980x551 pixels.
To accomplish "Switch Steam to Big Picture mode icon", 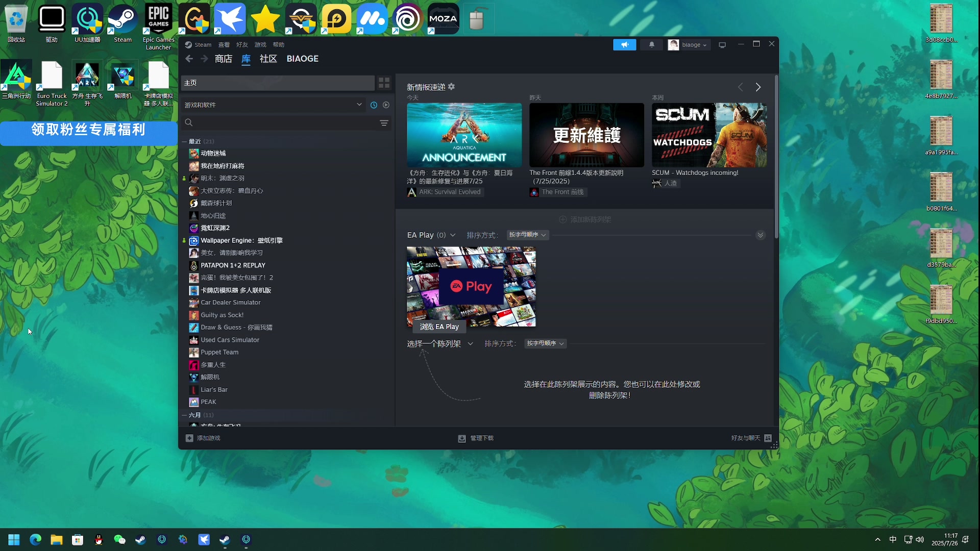I will coord(722,45).
